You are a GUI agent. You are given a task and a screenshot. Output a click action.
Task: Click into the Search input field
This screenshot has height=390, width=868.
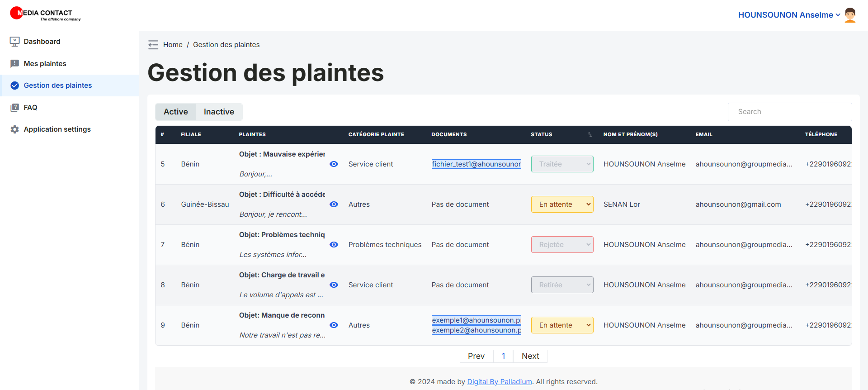[789, 112]
